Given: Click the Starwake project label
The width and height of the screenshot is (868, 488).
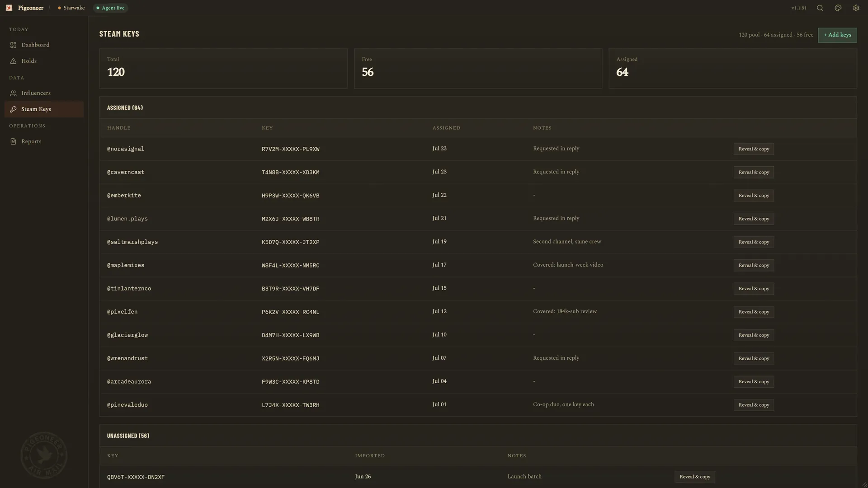Looking at the screenshot, I should point(71,8).
